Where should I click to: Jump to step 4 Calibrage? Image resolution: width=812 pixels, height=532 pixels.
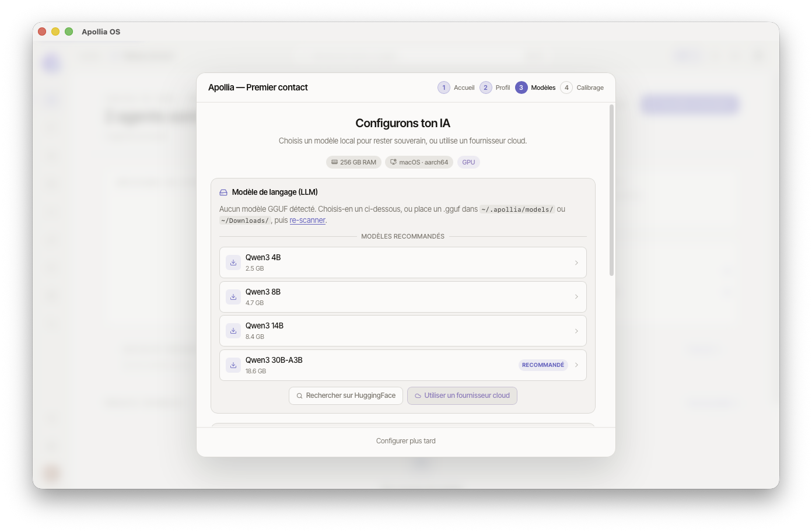(x=582, y=87)
